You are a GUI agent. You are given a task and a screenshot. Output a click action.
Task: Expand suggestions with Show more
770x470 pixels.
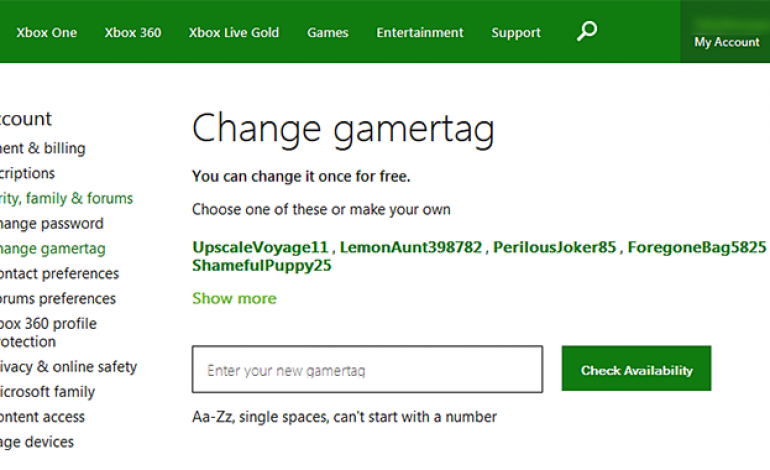[234, 298]
